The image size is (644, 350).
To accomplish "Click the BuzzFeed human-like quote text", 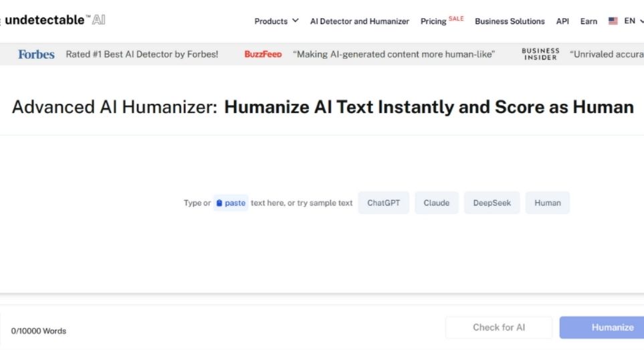I will point(393,54).
